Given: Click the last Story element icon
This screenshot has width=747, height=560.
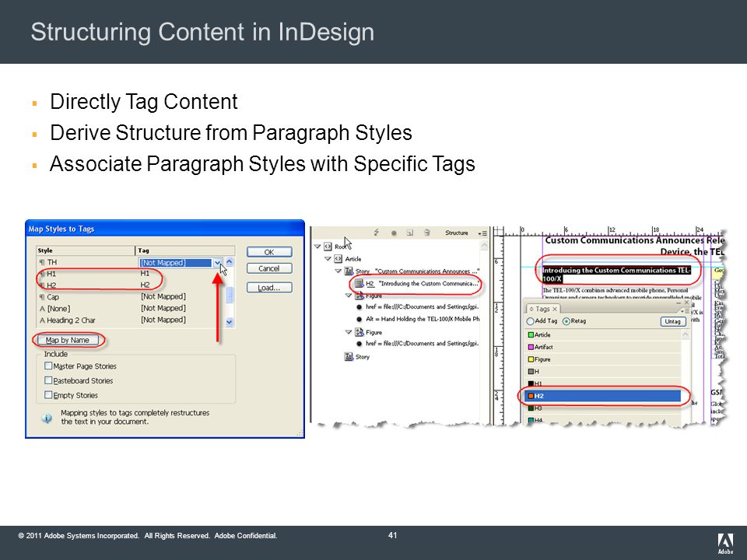Looking at the screenshot, I should (x=349, y=357).
